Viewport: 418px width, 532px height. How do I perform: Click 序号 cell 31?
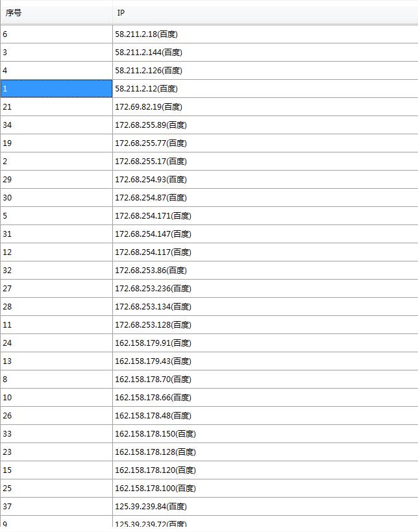point(56,234)
